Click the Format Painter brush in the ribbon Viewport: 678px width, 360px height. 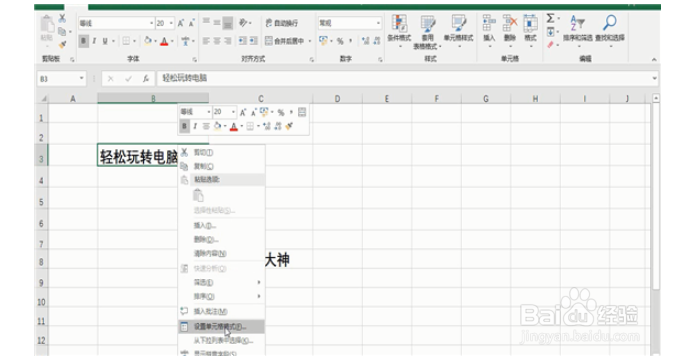62,45
